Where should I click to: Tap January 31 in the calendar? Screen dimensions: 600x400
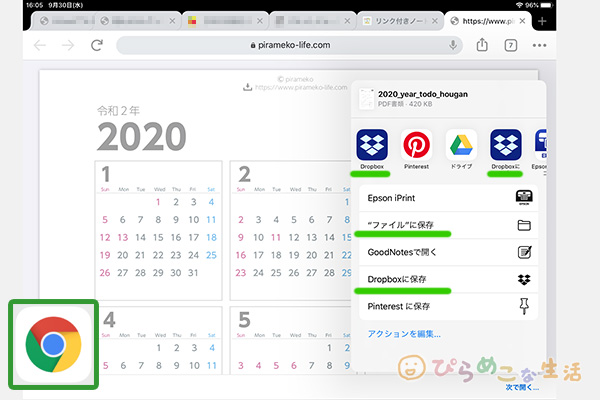point(193,273)
